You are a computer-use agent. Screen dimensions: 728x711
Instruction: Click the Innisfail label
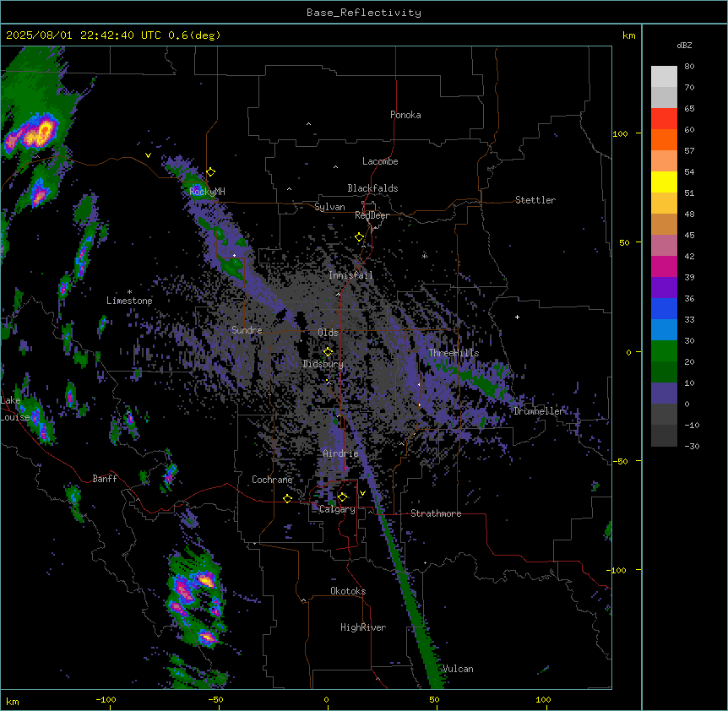click(350, 275)
